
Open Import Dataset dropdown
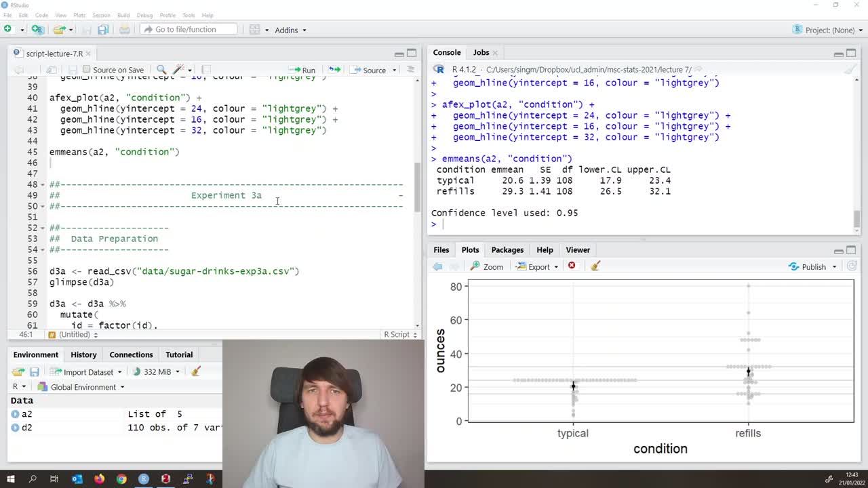coord(88,371)
